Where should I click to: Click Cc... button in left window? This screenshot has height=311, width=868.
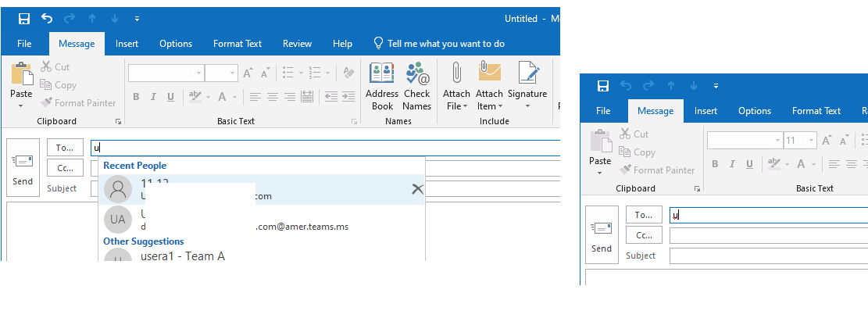66,168
